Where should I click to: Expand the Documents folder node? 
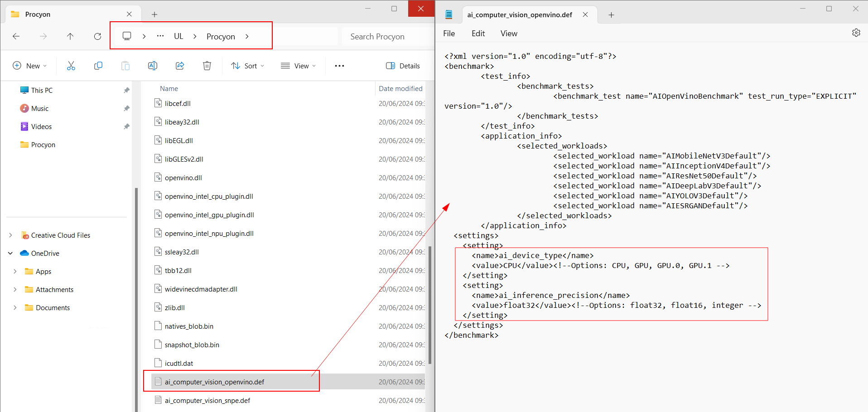pos(15,307)
